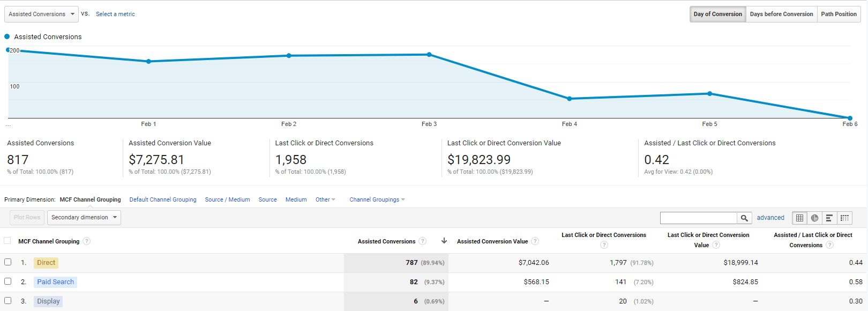Click the search magnifier button

(744, 218)
